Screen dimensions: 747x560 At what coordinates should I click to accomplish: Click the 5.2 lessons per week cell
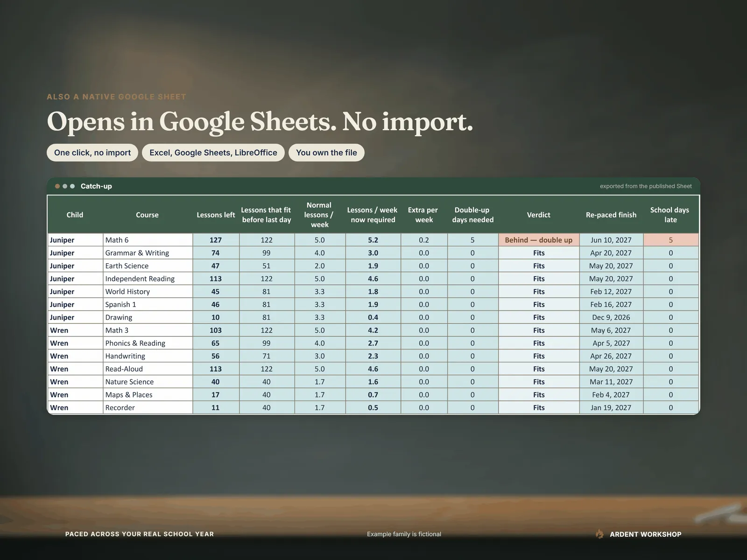pos(373,240)
